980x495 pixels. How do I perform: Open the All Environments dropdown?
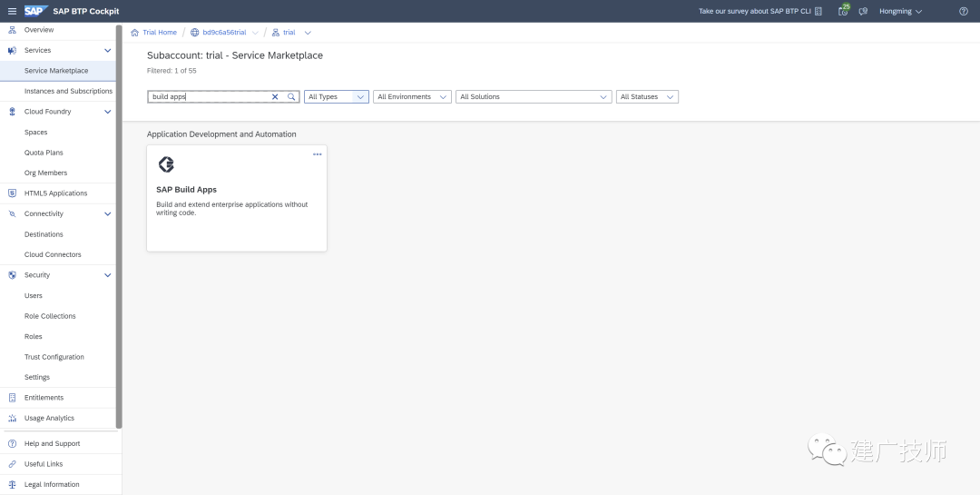(x=412, y=97)
